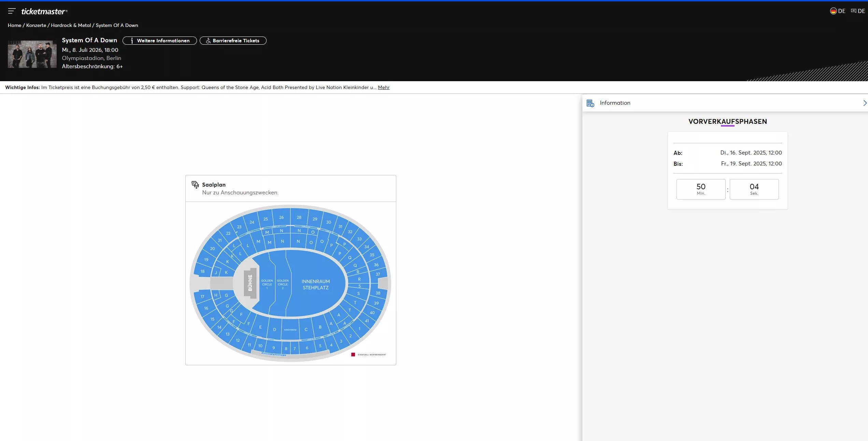
Task: Choose block 30 on the seating plan
Action: pyautogui.click(x=329, y=222)
